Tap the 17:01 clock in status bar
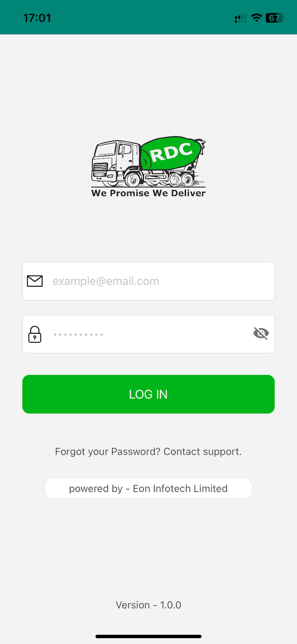Screen dimensions: 297x644 click(x=37, y=18)
